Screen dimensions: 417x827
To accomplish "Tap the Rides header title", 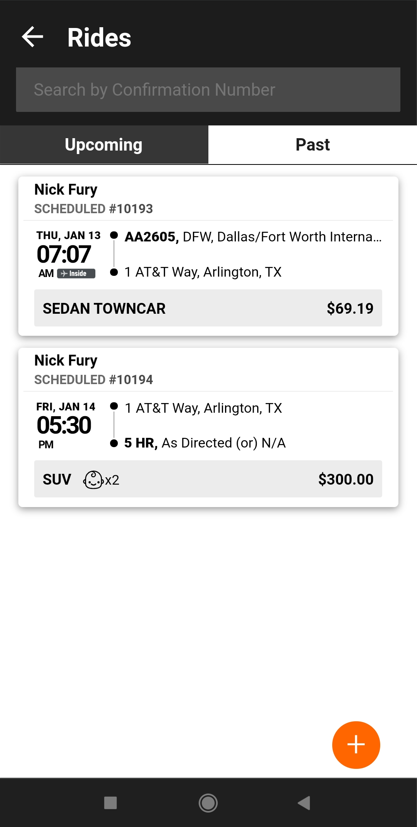I will click(x=99, y=38).
